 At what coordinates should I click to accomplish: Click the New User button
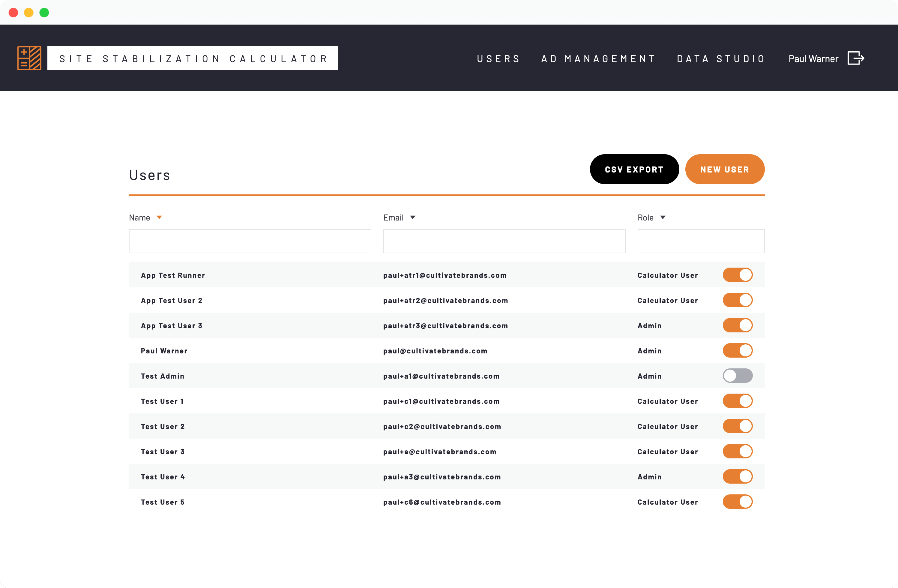[x=724, y=169]
